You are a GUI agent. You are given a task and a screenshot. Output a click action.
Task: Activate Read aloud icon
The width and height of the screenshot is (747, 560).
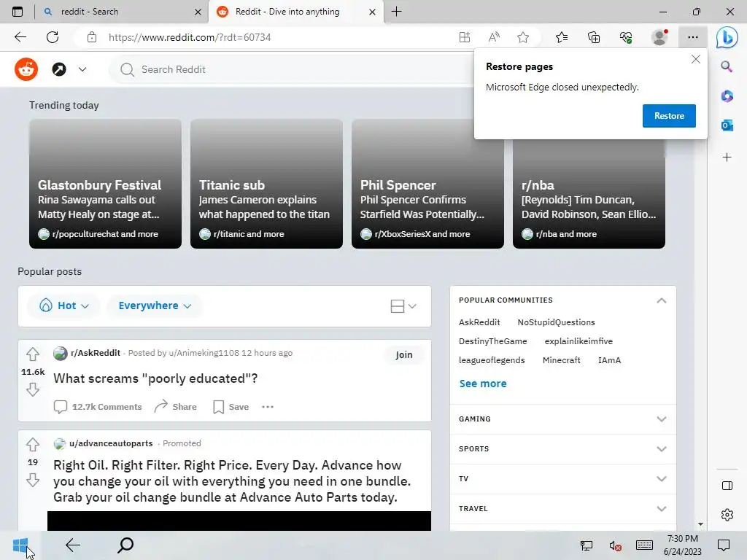[494, 37]
